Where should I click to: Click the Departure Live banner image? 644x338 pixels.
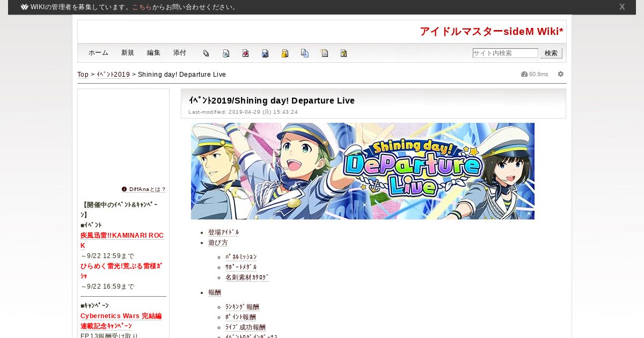pyautogui.click(x=363, y=171)
